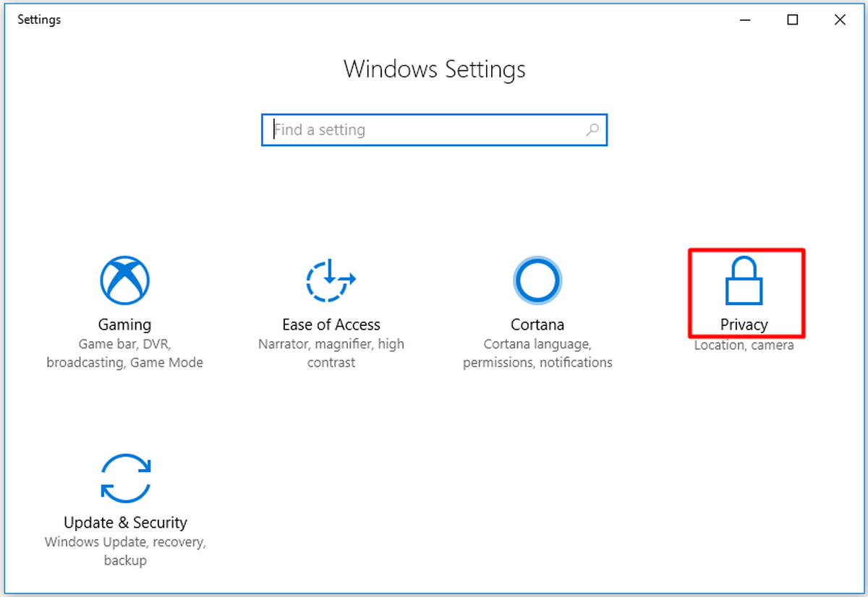Select the 'Ease of Access' title text

331,325
